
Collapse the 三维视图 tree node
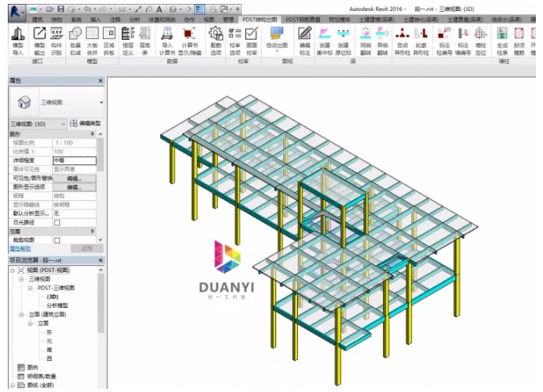(x=21, y=279)
